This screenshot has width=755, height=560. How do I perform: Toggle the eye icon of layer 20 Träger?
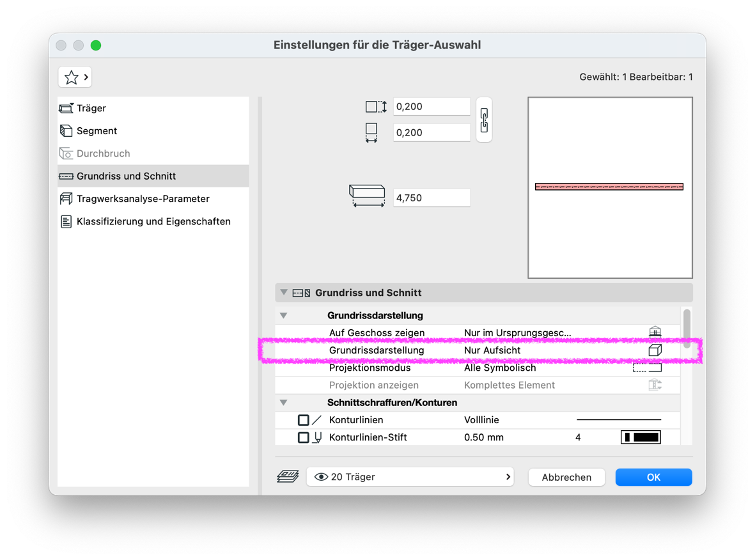click(321, 477)
